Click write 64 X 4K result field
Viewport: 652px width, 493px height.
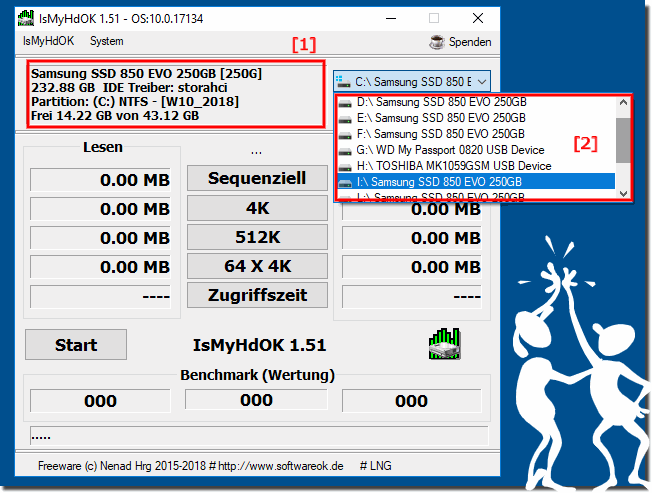412,267
